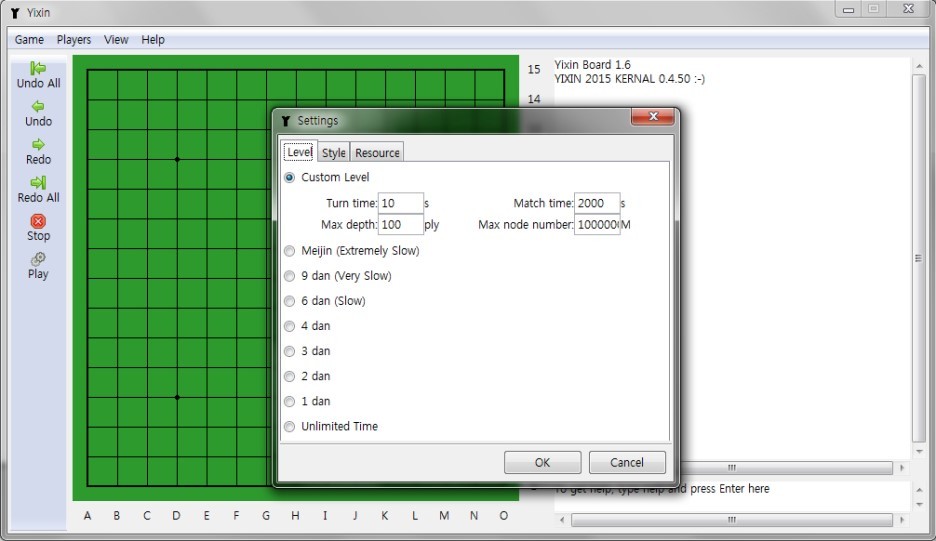Minimize the Yixin main window
This screenshot has width=936, height=541.
point(848,10)
